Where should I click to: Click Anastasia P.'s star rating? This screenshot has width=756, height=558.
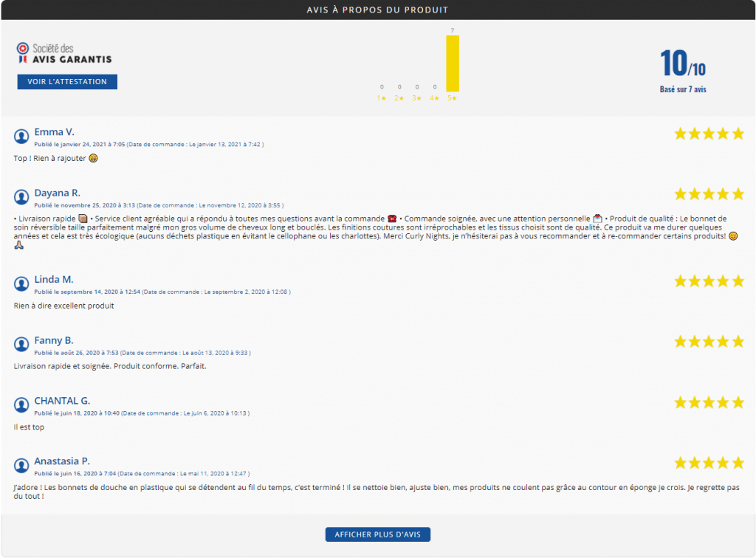[709, 463]
